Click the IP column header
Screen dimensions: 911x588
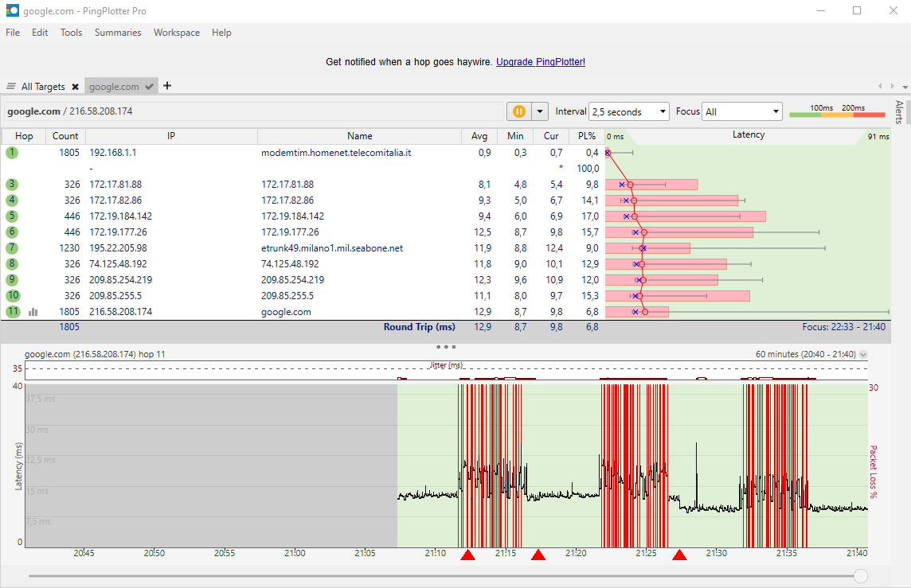click(171, 136)
